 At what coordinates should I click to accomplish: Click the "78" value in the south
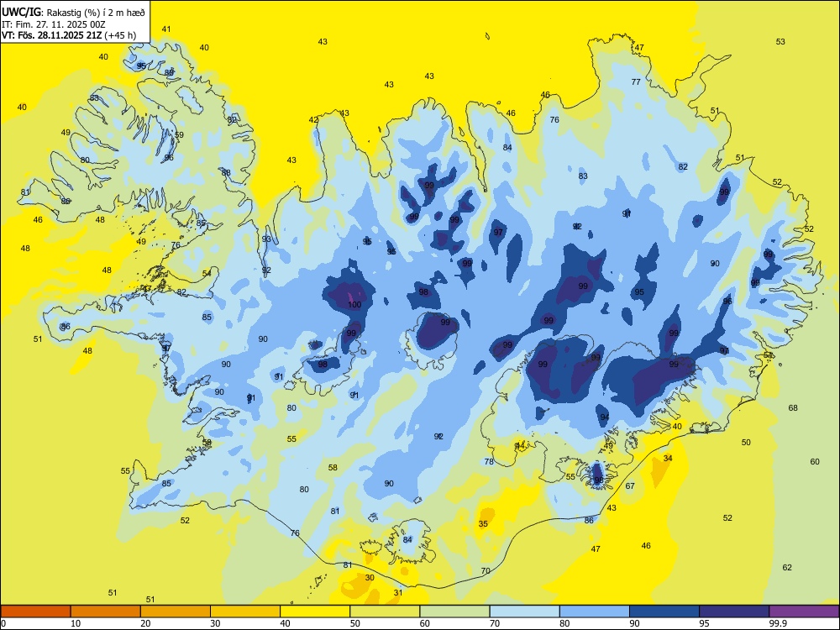489,461
